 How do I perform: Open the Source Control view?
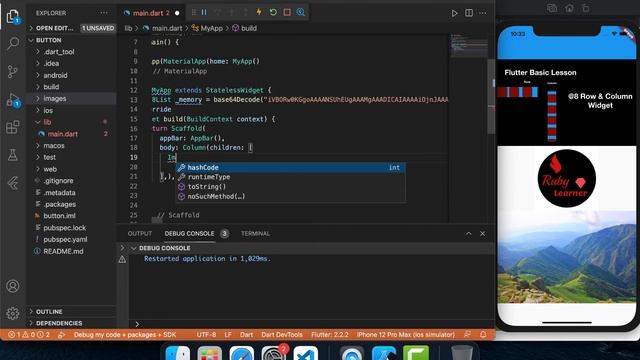click(x=13, y=71)
